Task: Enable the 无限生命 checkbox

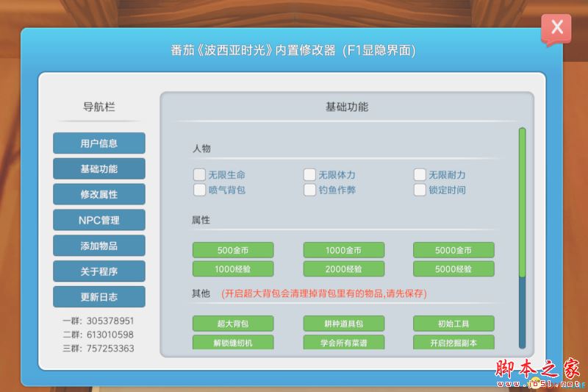Action: (199, 174)
